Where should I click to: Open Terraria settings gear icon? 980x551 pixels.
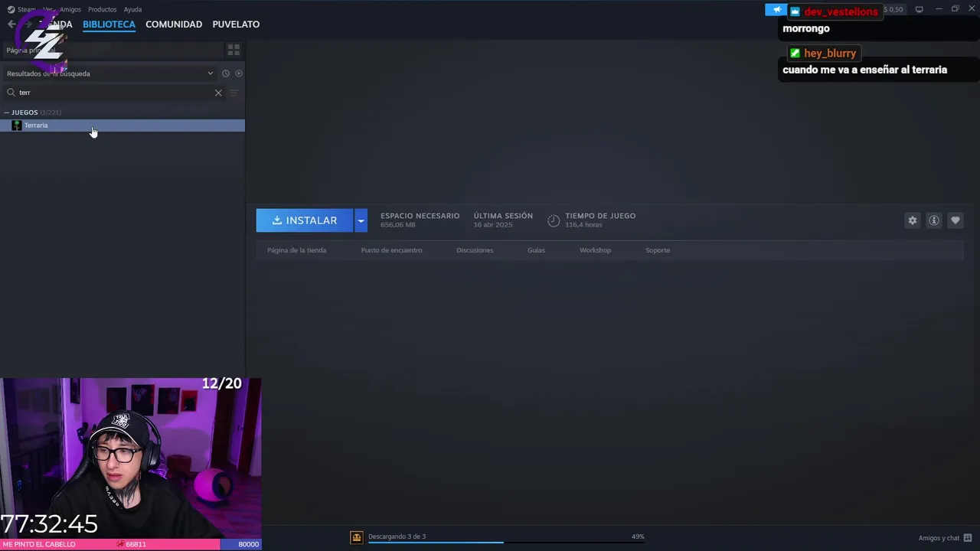[x=913, y=220]
